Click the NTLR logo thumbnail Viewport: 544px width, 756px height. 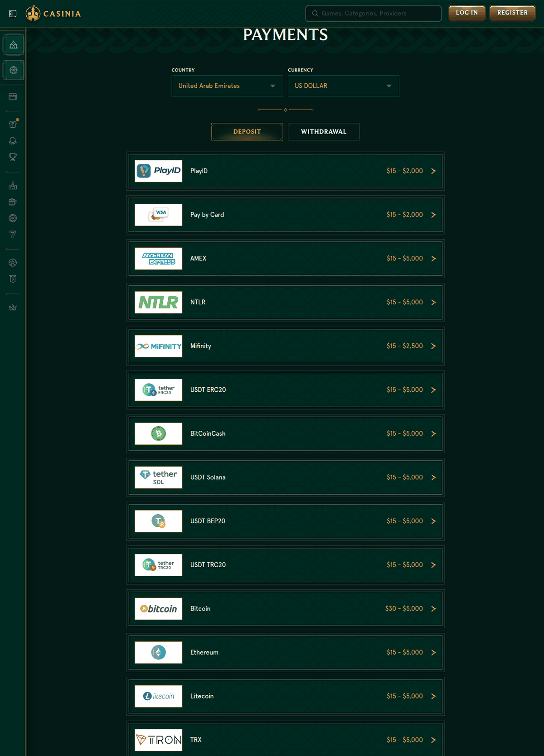159,302
